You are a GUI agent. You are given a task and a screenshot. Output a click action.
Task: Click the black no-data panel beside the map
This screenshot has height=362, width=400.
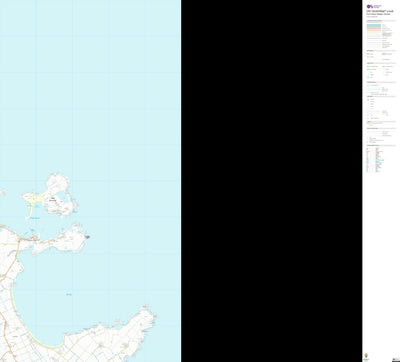pyautogui.click(x=272, y=181)
